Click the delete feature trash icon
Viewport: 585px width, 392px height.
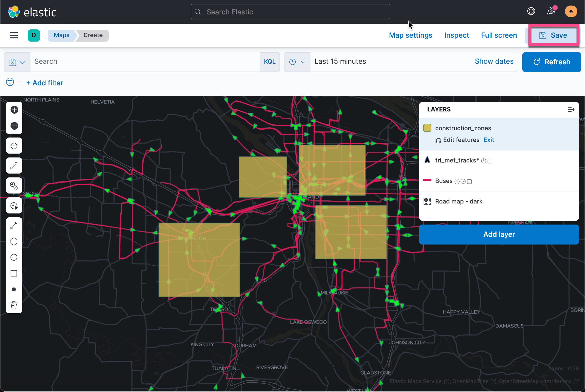click(x=14, y=305)
